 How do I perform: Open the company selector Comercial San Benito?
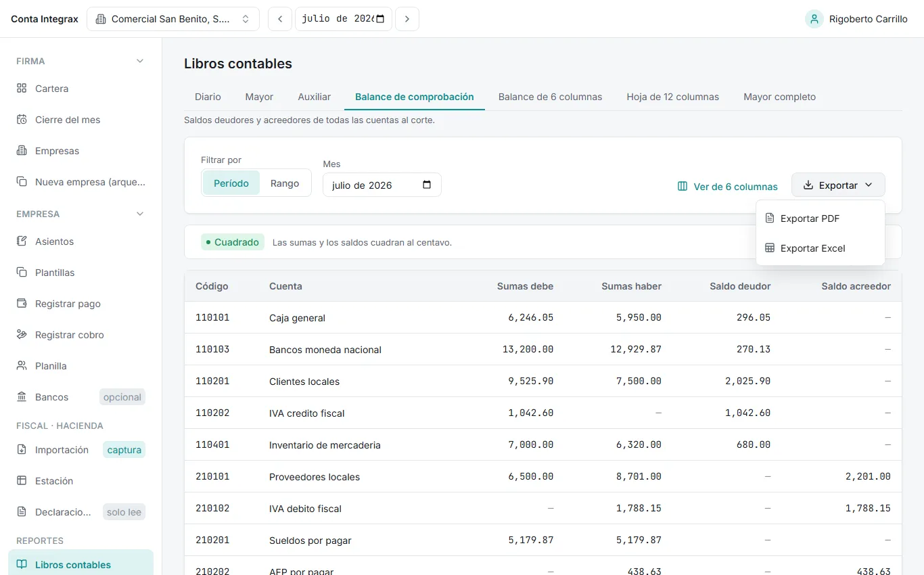click(x=173, y=19)
